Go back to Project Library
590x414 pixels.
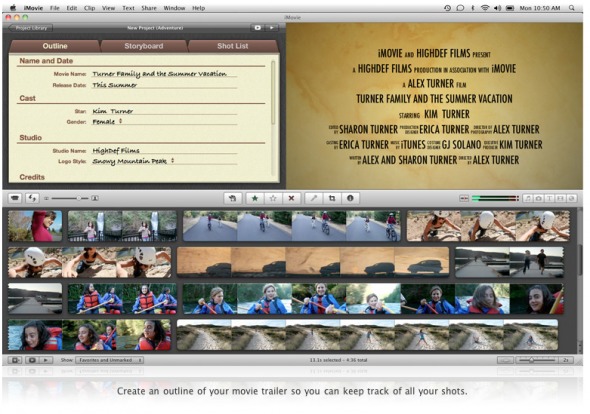pyautogui.click(x=31, y=28)
